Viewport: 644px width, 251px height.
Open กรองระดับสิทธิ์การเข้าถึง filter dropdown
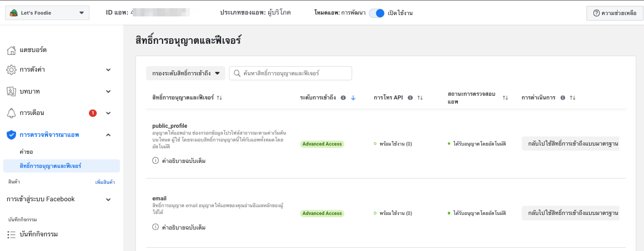point(186,73)
